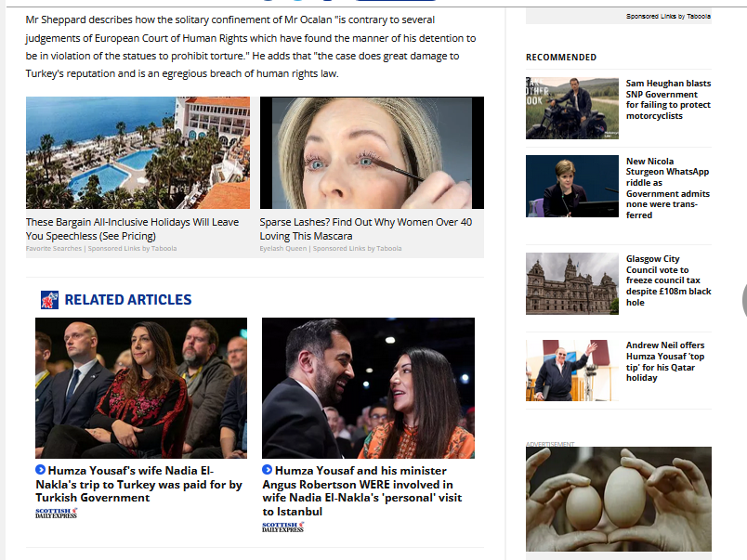Screen dimensions: 747x560
Task: Click the paragraph beginning "Mr Sheppard describes"
Action: (251, 46)
